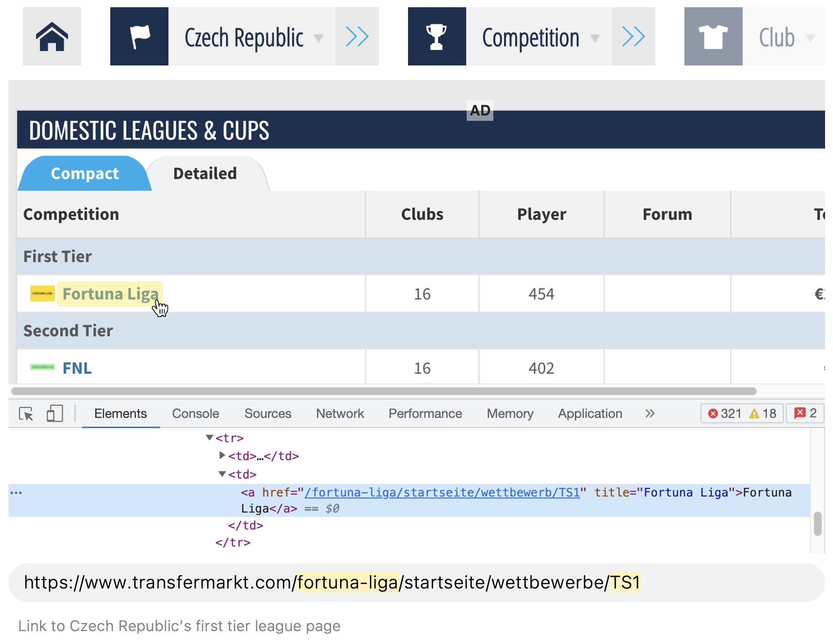The image size is (833, 644).
Task: Follow the href link in the anchor tag
Action: pyautogui.click(x=442, y=492)
